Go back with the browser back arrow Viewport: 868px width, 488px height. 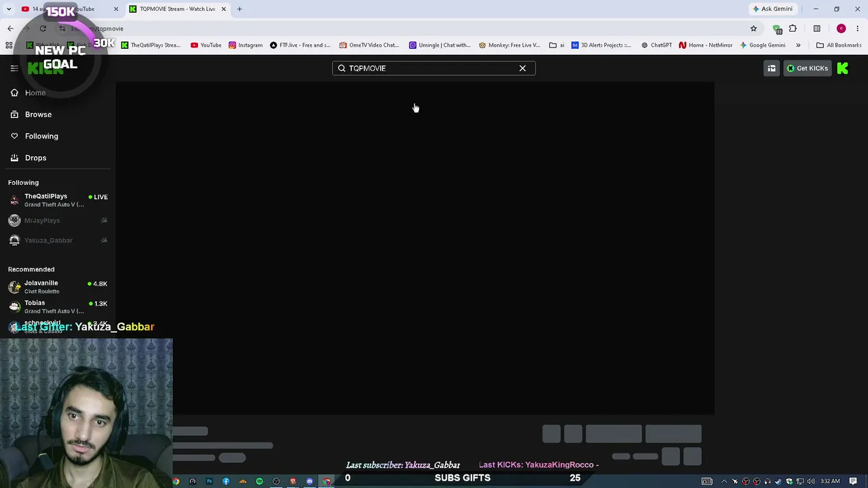(10, 28)
